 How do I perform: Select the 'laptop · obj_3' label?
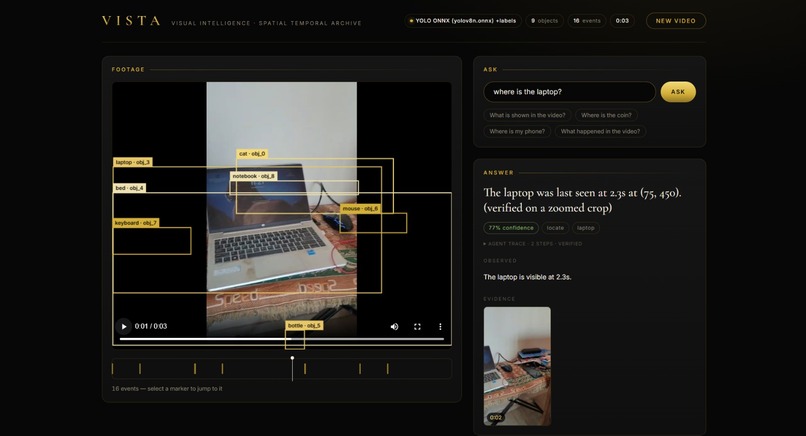pos(133,162)
